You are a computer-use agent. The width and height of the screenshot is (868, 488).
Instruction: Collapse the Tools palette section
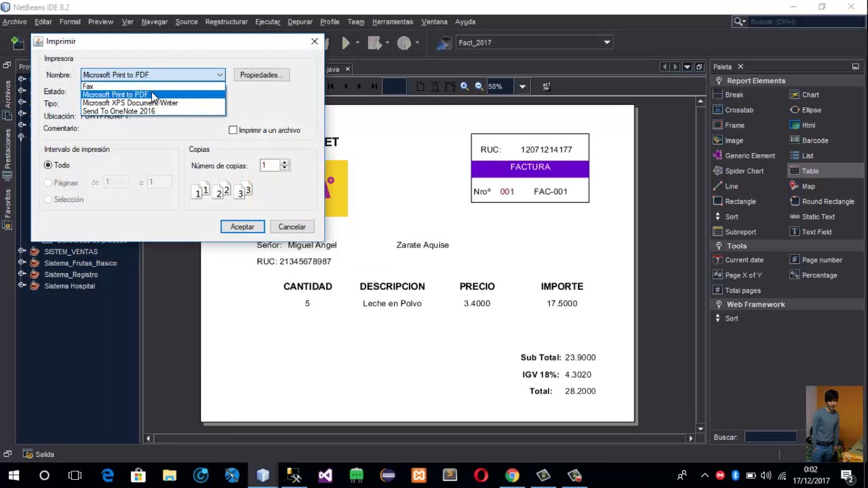[719, 246]
